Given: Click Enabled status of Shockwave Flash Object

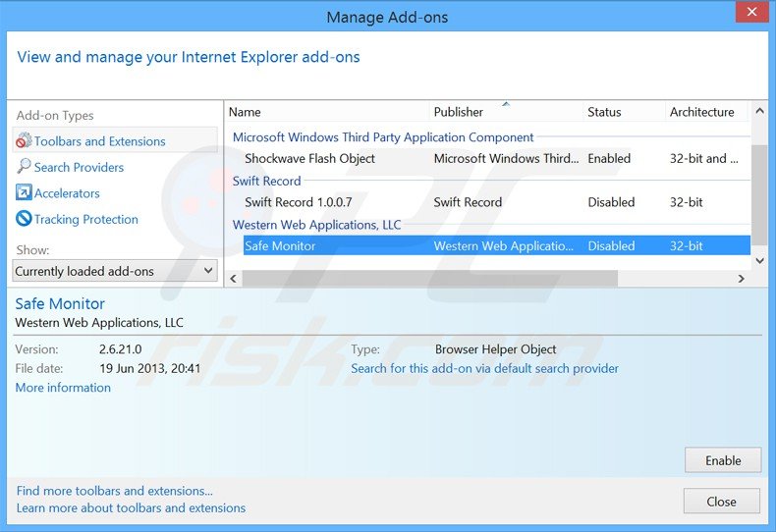Looking at the screenshot, I should pyautogui.click(x=609, y=159).
